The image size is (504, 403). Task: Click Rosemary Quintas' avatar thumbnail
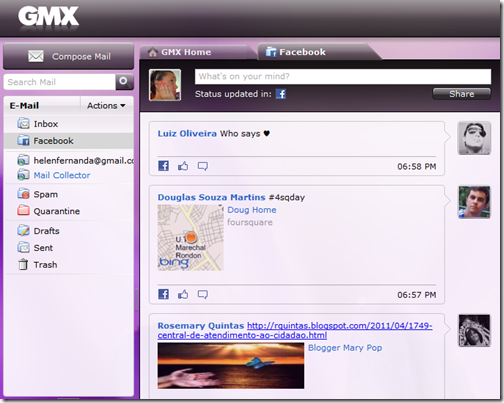point(474,330)
